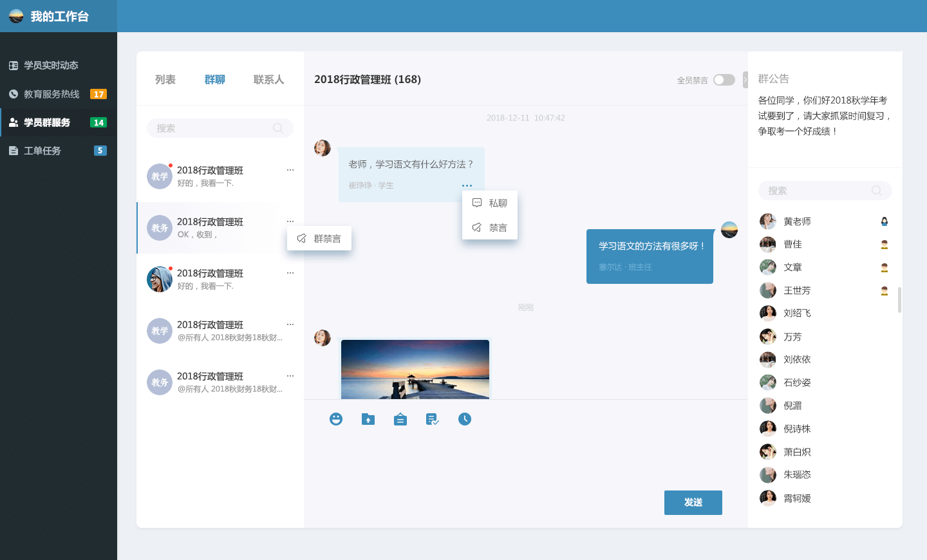
Task: Select member 黄老师 from list
Action: coord(797,221)
